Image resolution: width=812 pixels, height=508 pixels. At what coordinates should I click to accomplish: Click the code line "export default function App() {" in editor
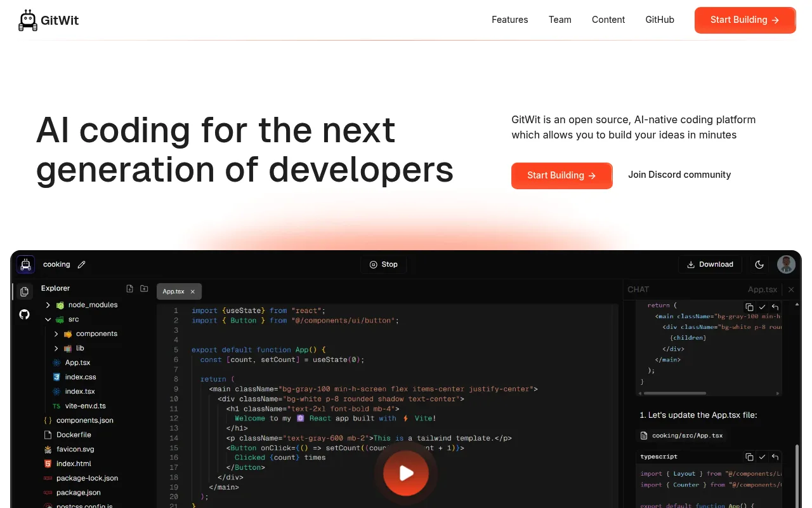click(259, 350)
